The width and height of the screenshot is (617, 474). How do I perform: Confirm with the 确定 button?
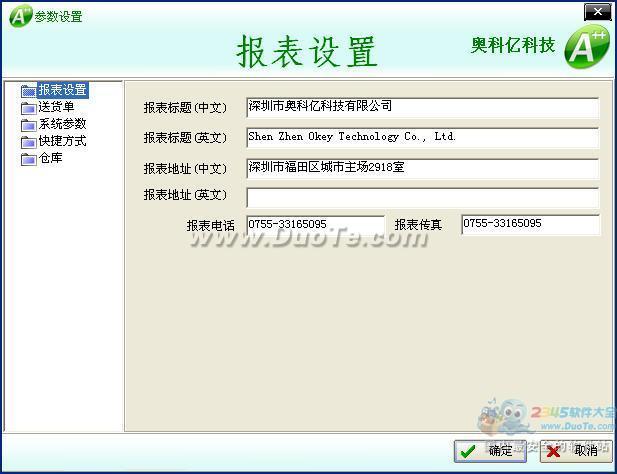[x=490, y=451]
